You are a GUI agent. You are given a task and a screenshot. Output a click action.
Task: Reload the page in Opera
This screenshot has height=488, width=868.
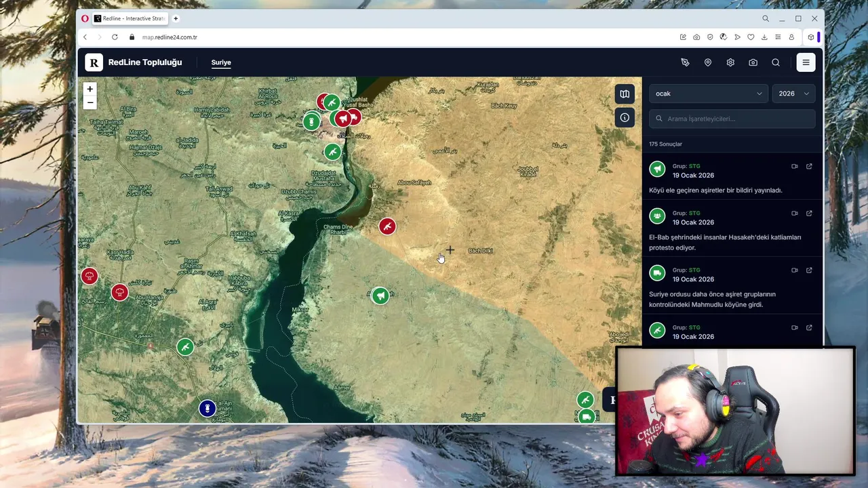(115, 37)
